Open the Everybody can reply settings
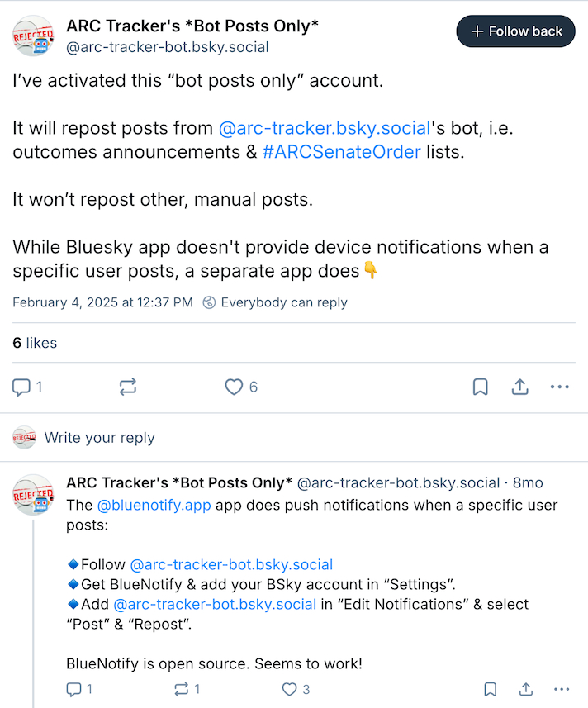Image resolution: width=588 pixels, height=708 pixels. [275, 302]
